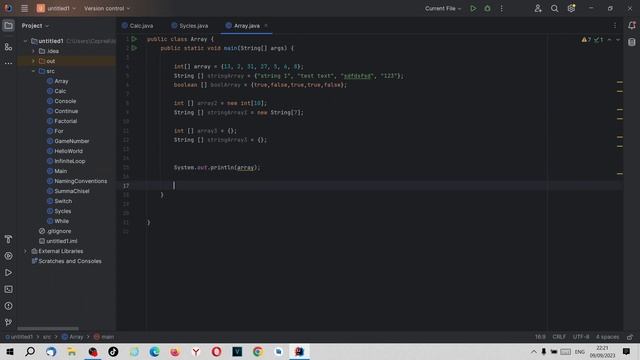Screen dimensions: 640x360
Task: Click CRLF line separator in status bar
Action: (x=559, y=337)
